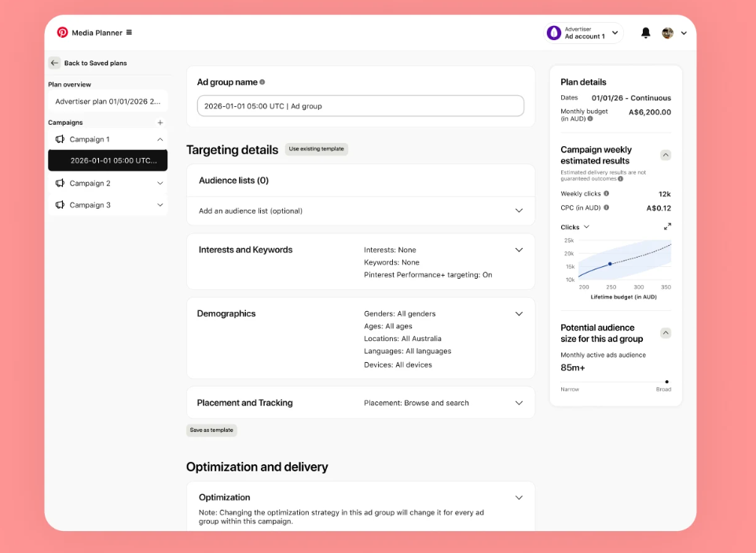756x553 pixels.
Task: Click Save as template button
Action: coord(211,430)
